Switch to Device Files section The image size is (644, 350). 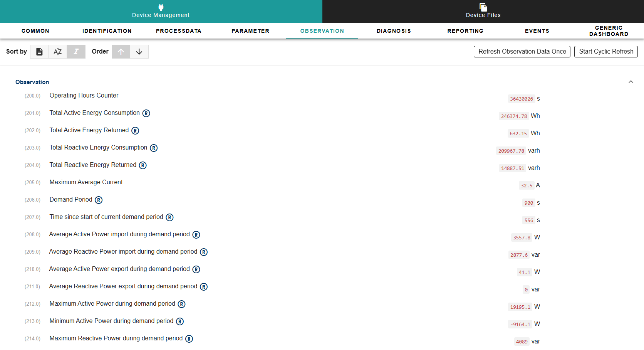click(483, 11)
